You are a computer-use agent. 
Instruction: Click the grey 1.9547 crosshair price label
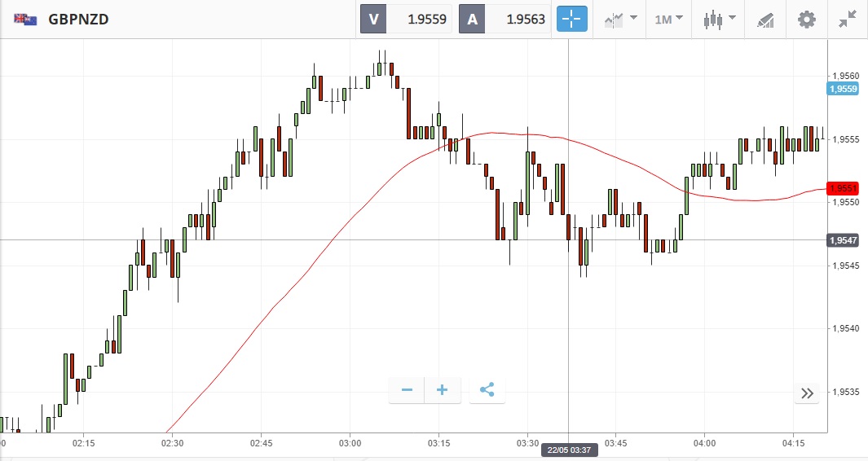point(843,240)
